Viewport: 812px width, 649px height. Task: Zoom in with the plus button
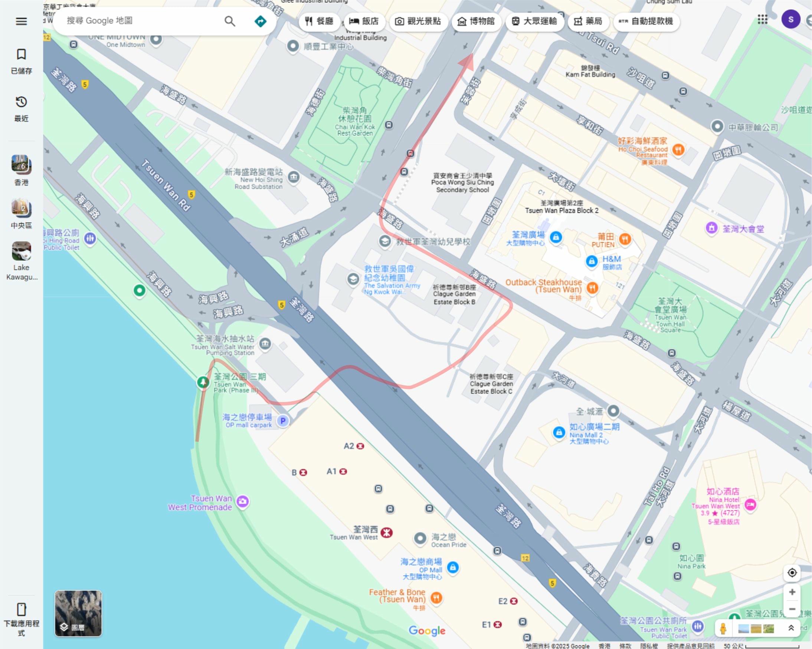(792, 592)
